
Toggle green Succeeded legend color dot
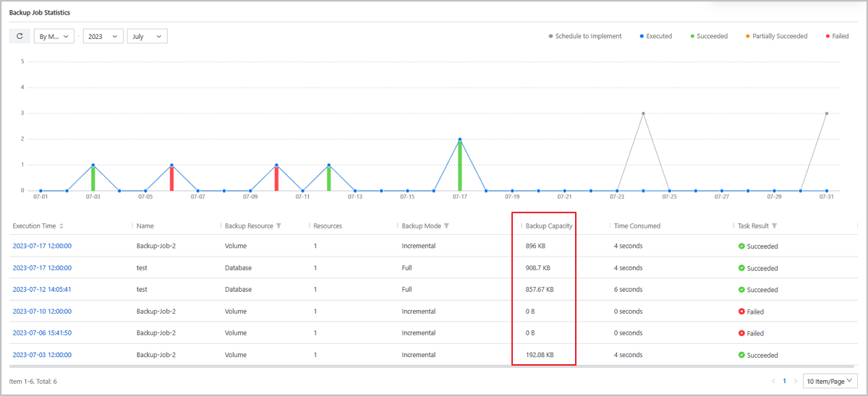[x=692, y=36]
